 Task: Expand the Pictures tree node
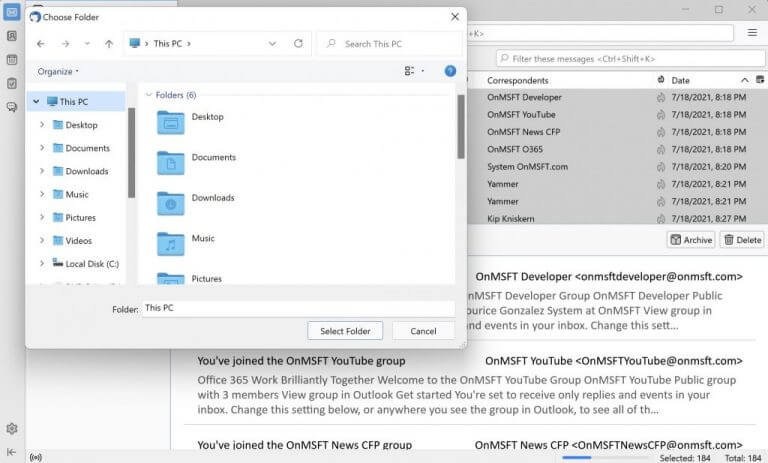coord(42,217)
